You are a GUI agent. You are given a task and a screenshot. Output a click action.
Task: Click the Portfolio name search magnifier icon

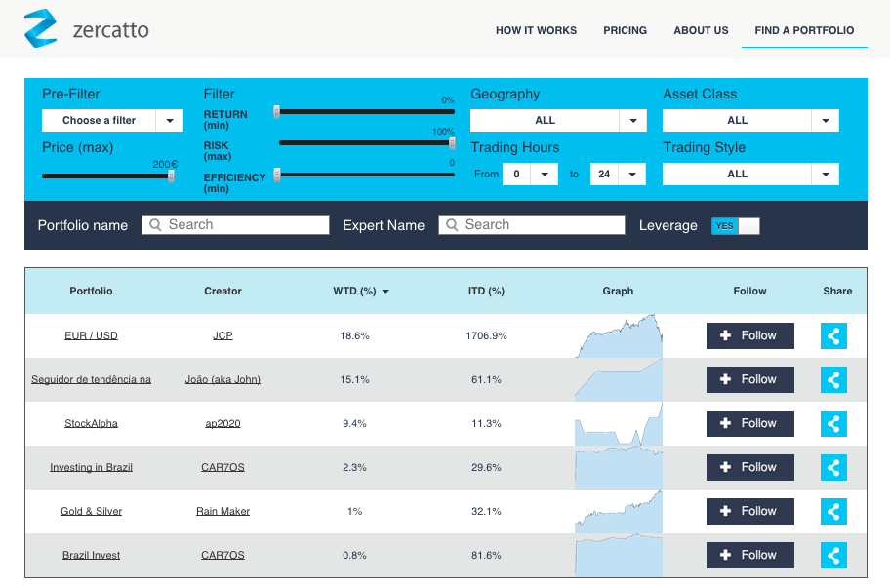click(155, 224)
